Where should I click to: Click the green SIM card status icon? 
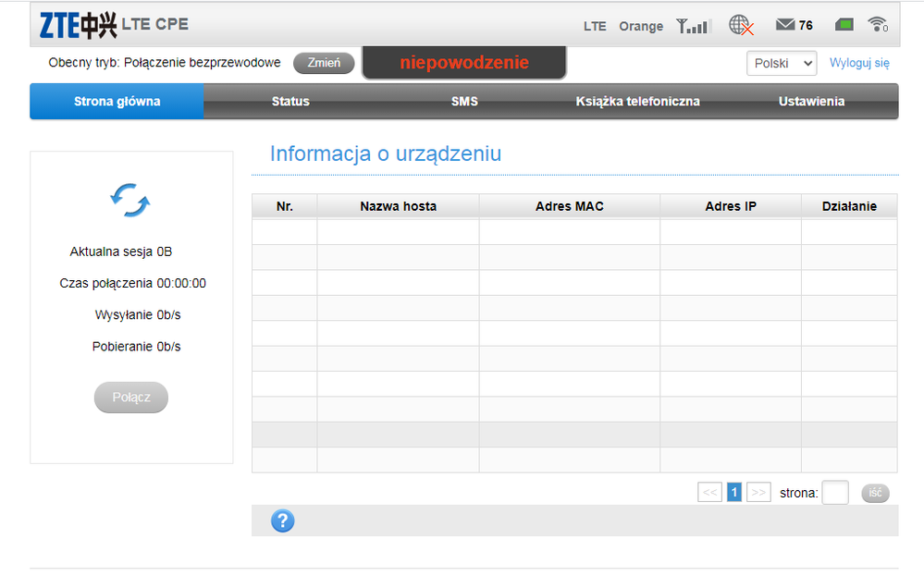point(843,25)
